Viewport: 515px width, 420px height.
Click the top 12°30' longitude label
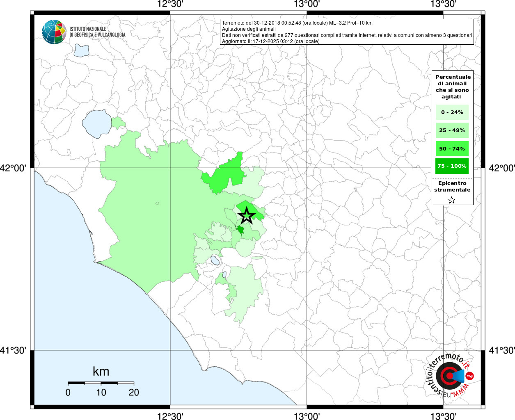tap(170, 5)
